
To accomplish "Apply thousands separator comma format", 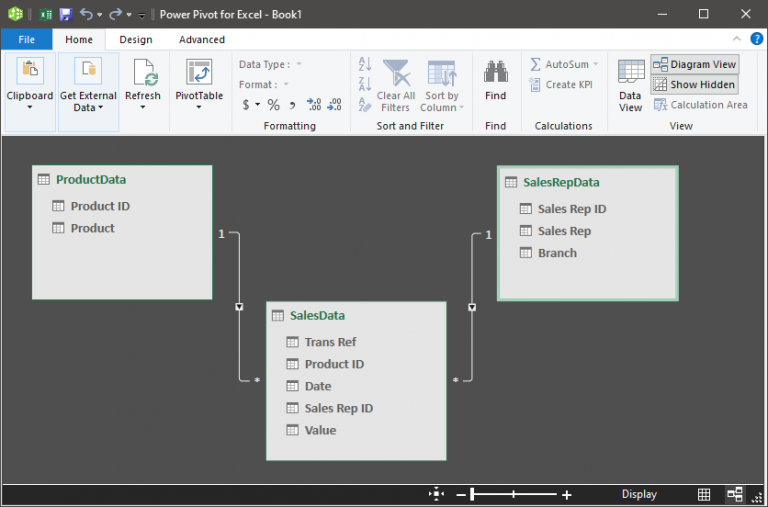I will pos(292,104).
